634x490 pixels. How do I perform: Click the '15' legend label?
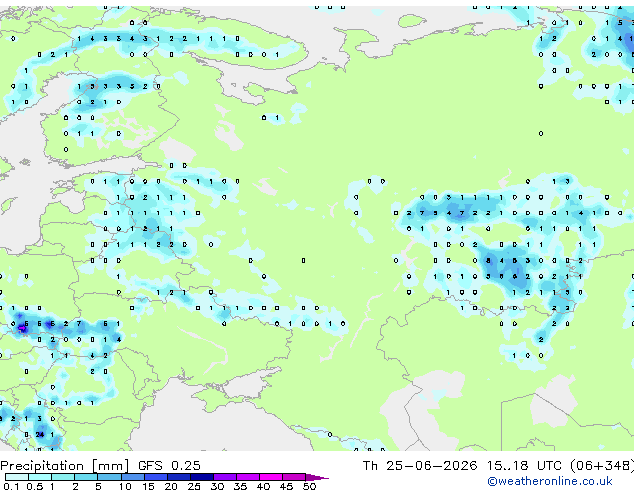tap(148, 486)
